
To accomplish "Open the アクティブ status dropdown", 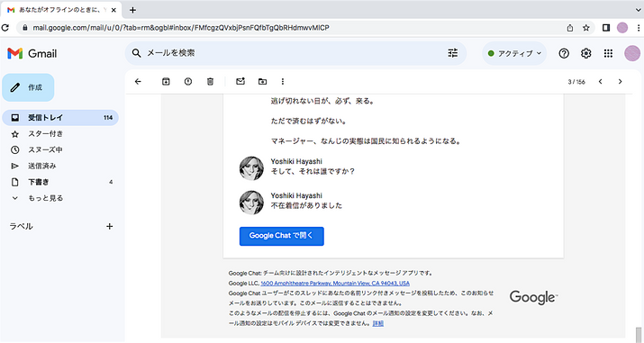I will pyautogui.click(x=514, y=53).
